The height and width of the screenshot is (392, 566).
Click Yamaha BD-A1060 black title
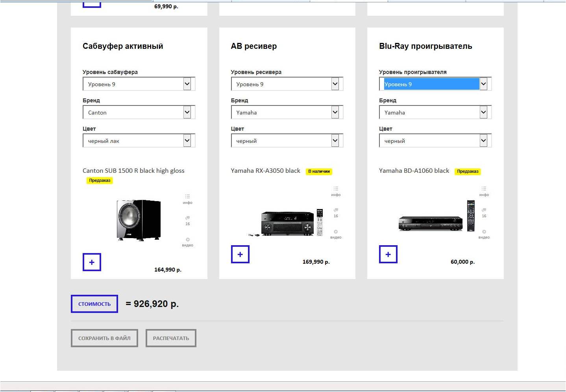414,170
